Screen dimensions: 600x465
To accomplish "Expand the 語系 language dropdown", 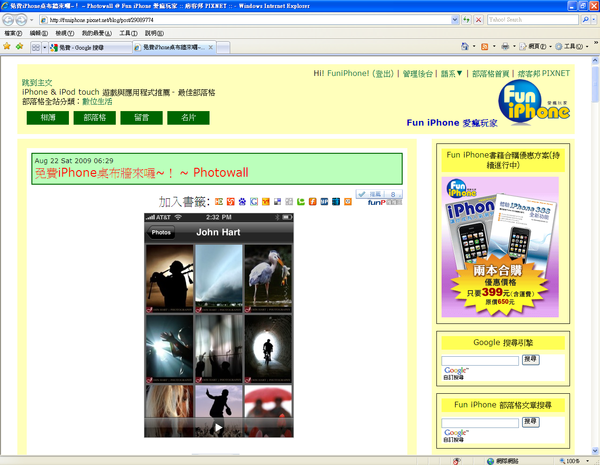I will [452, 73].
